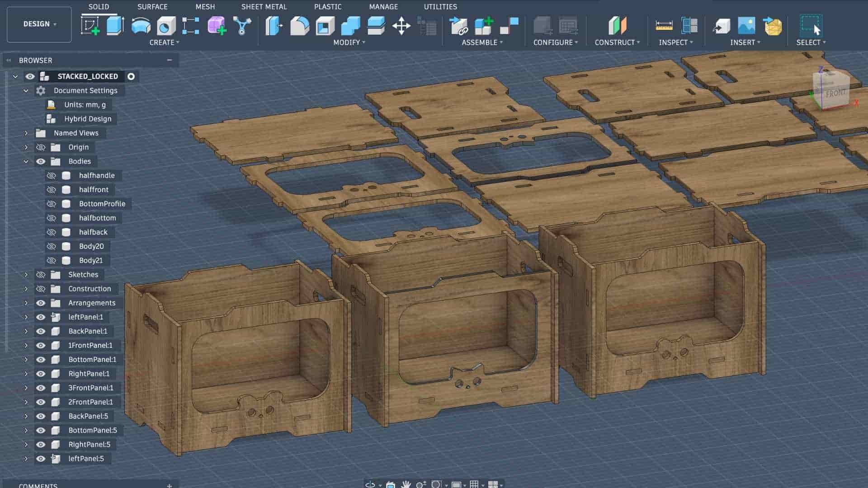The width and height of the screenshot is (868, 488).
Task: Click the Joint tool icon
Action: [x=509, y=25]
